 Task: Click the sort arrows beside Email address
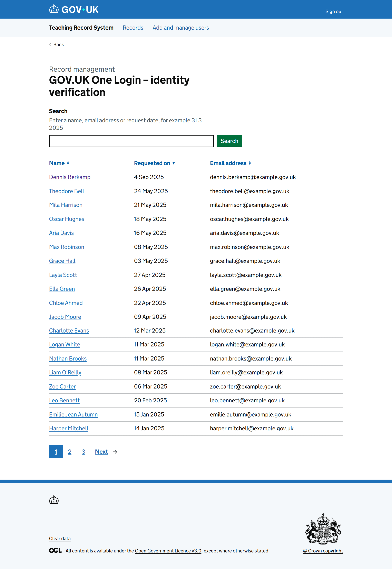(x=250, y=163)
